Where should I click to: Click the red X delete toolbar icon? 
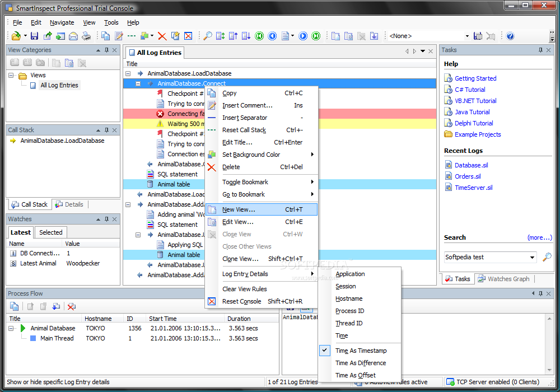pyautogui.click(x=162, y=36)
